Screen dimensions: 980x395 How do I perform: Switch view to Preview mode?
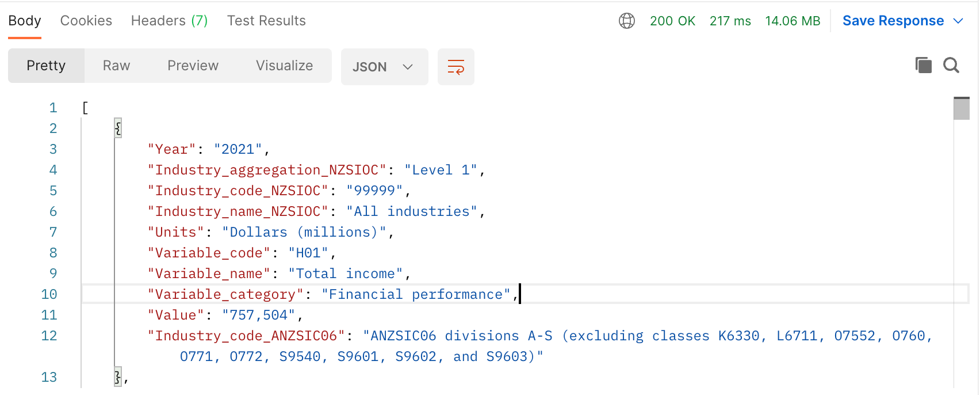(193, 66)
